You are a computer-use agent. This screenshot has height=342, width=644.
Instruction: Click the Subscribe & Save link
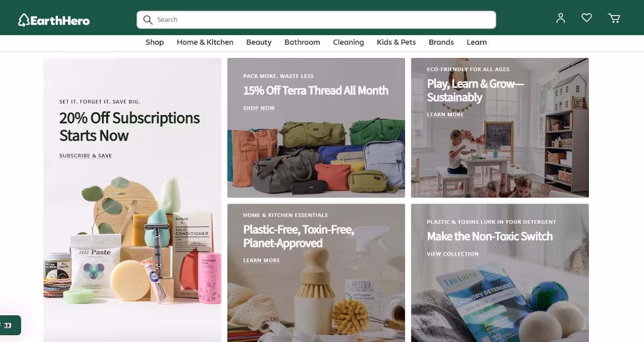86,156
